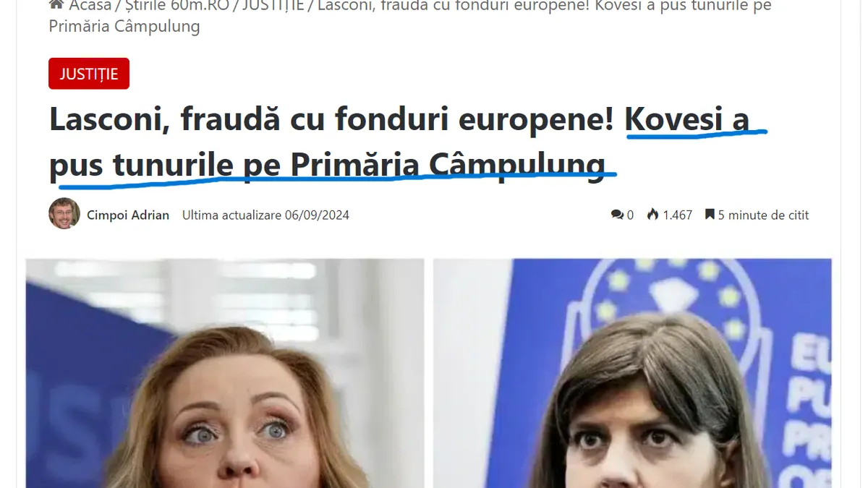The height and width of the screenshot is (488, 868).
Task: Click the red JUSTIȚIE category badge
Action: point(89,74)
